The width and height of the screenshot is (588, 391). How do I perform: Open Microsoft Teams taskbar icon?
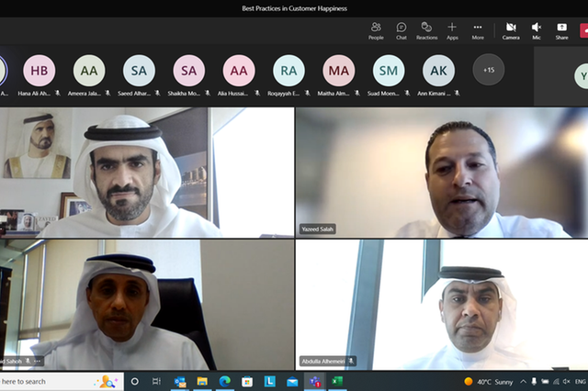314,382
